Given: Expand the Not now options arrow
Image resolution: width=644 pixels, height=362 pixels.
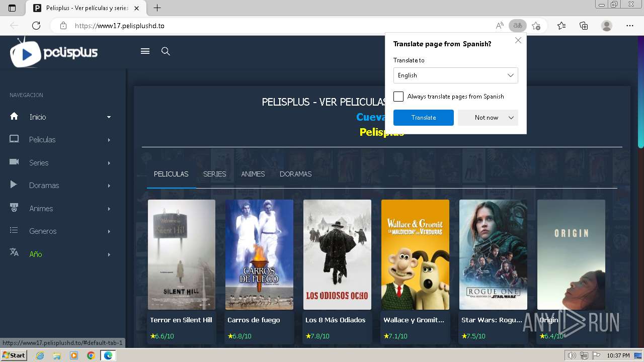Looking at the screenshot, I should point(511,118).
